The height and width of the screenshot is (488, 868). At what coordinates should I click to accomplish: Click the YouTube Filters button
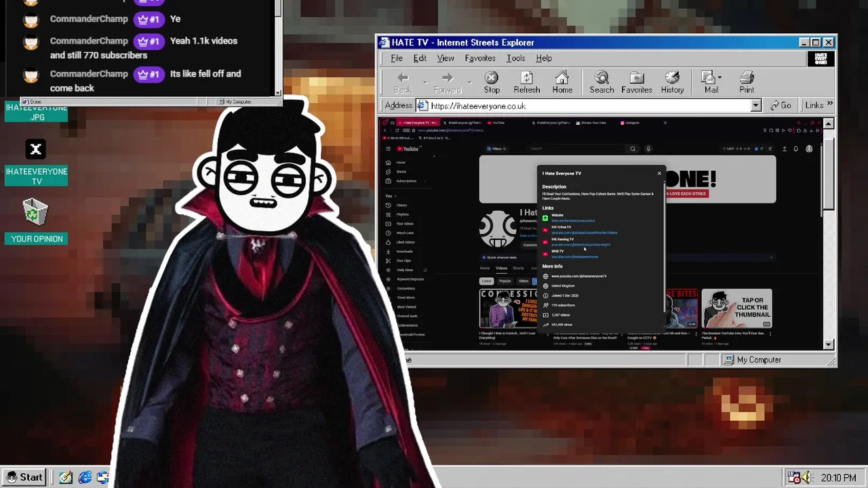click(496, 149)
